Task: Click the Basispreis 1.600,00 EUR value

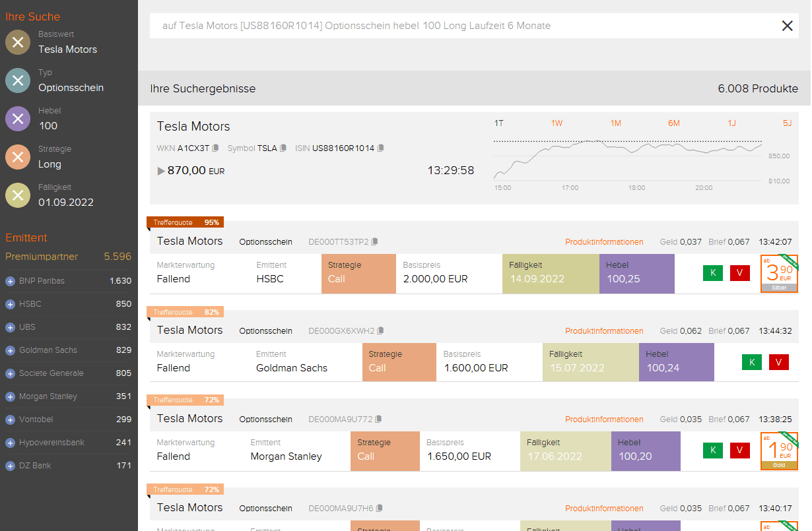Action: tap(476, 368)
